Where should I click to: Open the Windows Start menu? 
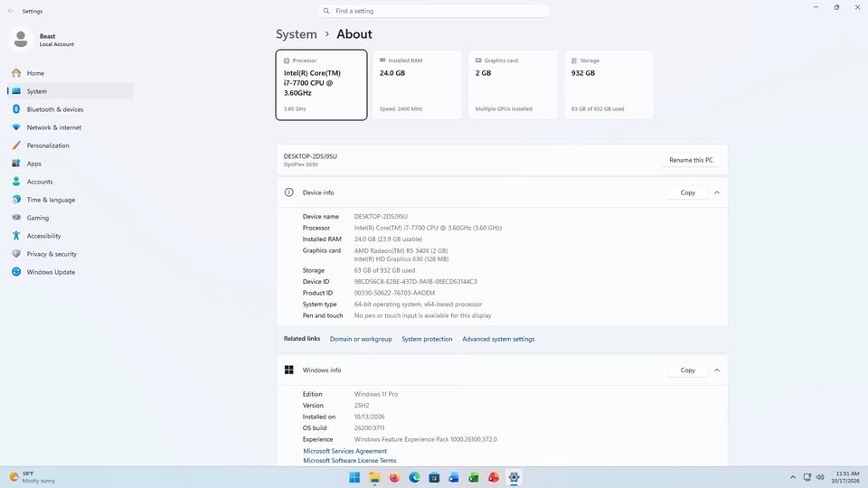(354, 477)
